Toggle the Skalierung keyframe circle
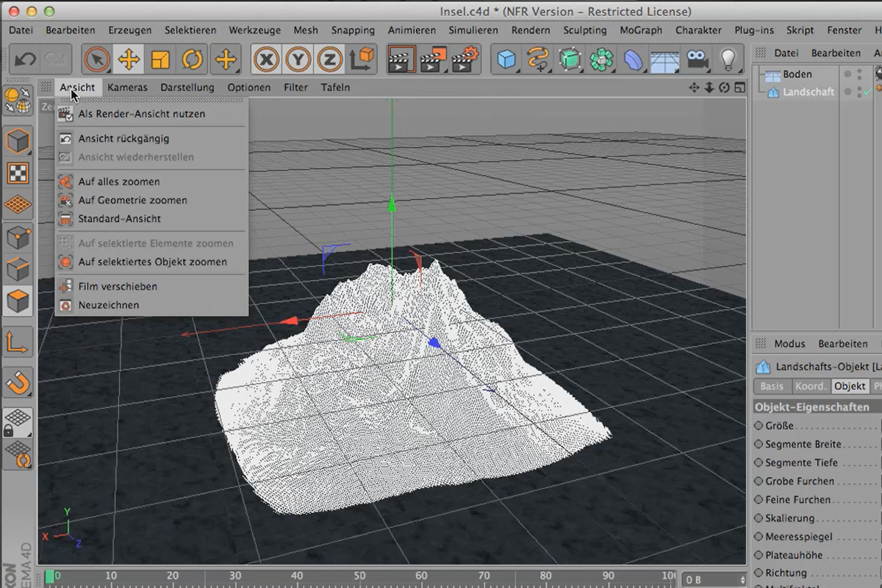 (x=759, y=518)
